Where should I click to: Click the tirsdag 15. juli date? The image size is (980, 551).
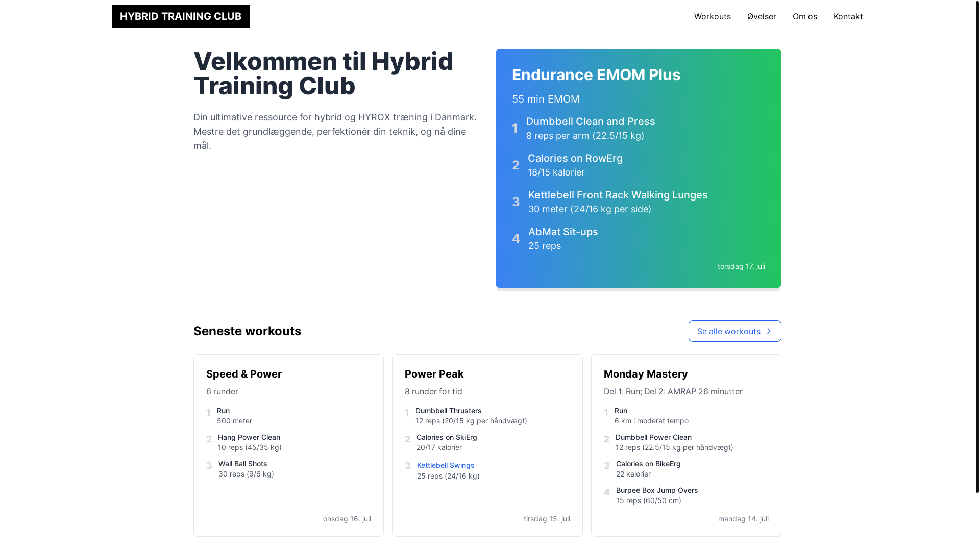[x=547, y=519]
